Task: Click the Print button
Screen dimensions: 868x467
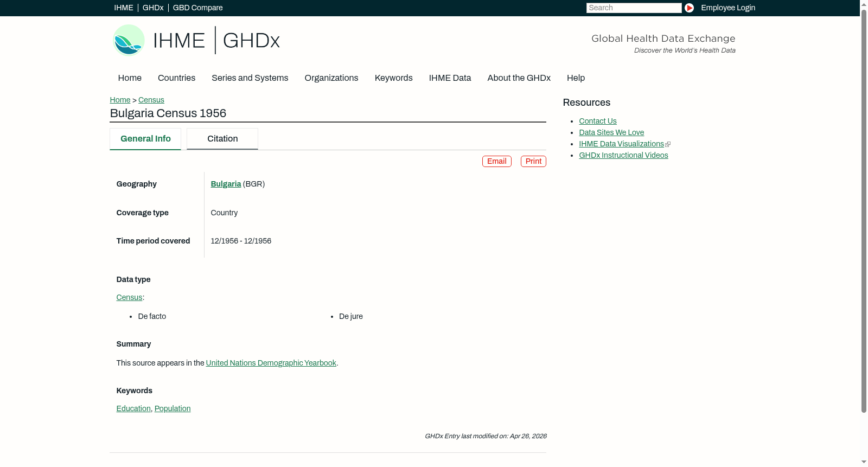Action: coord(533,162)
